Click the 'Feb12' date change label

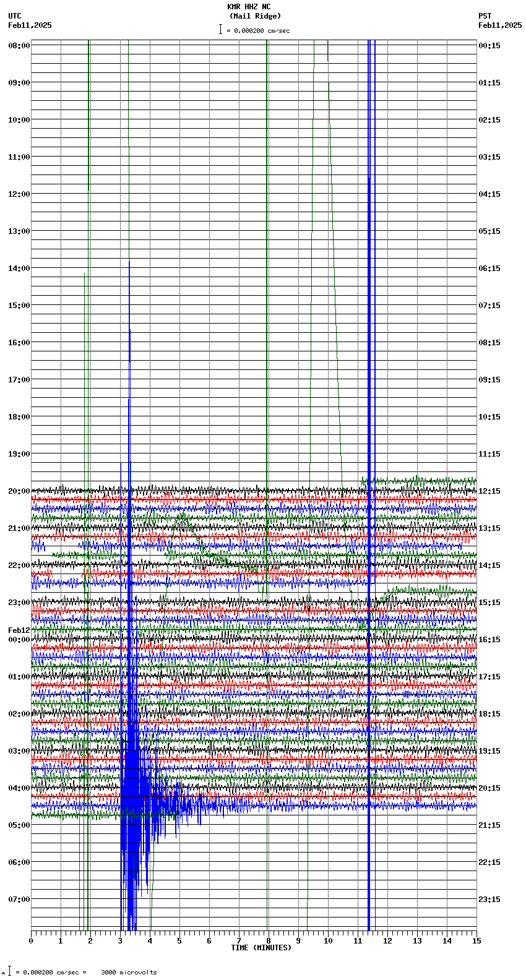(19, 630)
